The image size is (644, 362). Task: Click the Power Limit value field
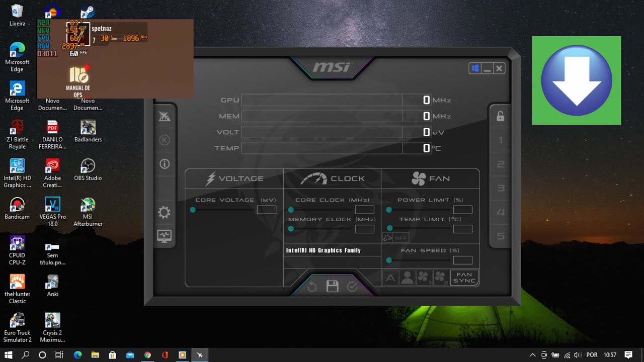463,210
